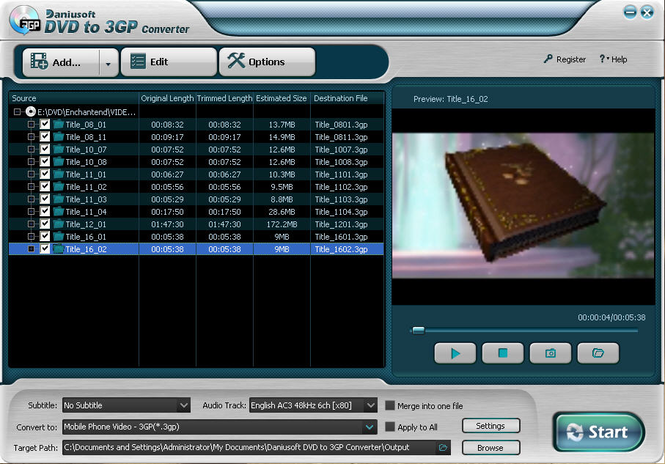
Task: Toggle checkbox for Title_11_01
Action: [x=45, y=174]
